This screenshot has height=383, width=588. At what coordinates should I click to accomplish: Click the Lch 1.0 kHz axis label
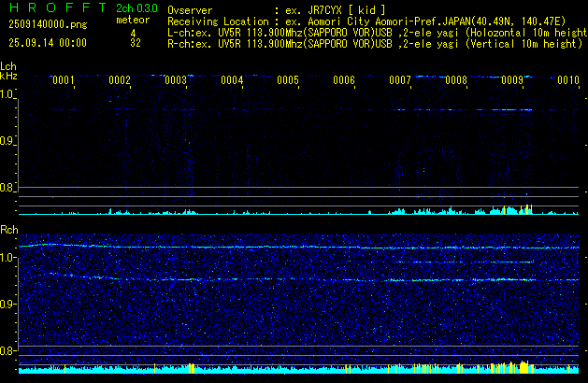(7, 94)
